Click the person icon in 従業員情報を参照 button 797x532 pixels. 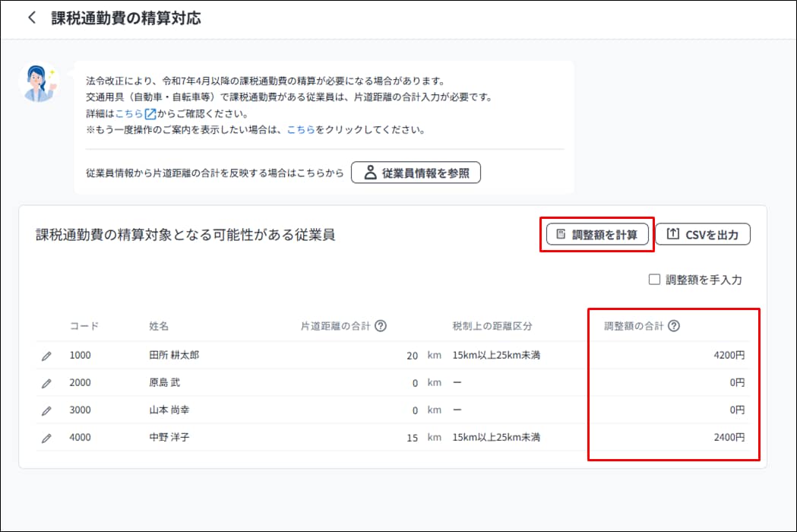[370, 173]
